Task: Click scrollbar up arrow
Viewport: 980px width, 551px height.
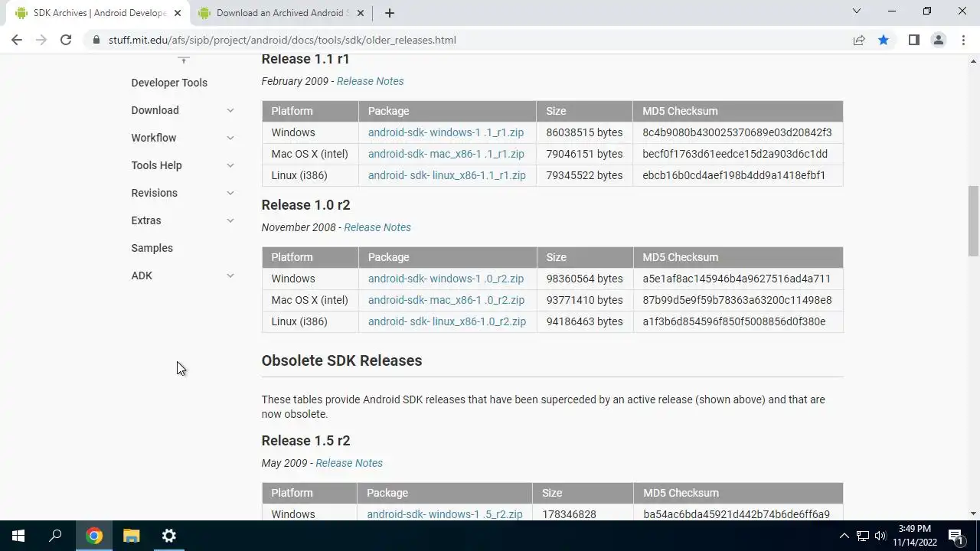Action: (973, 60)
